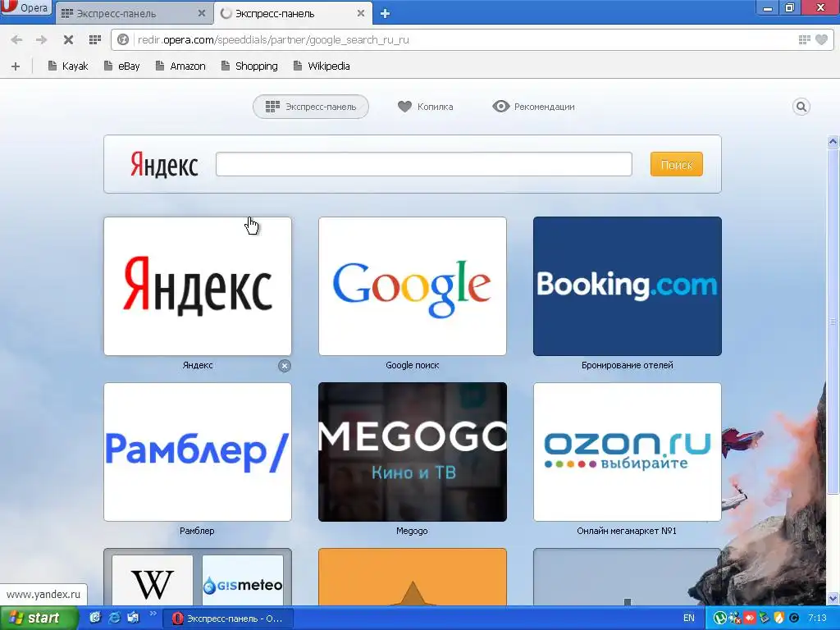
Task: Launch Internet Explorer from quick launch
Action: (114, 619)
